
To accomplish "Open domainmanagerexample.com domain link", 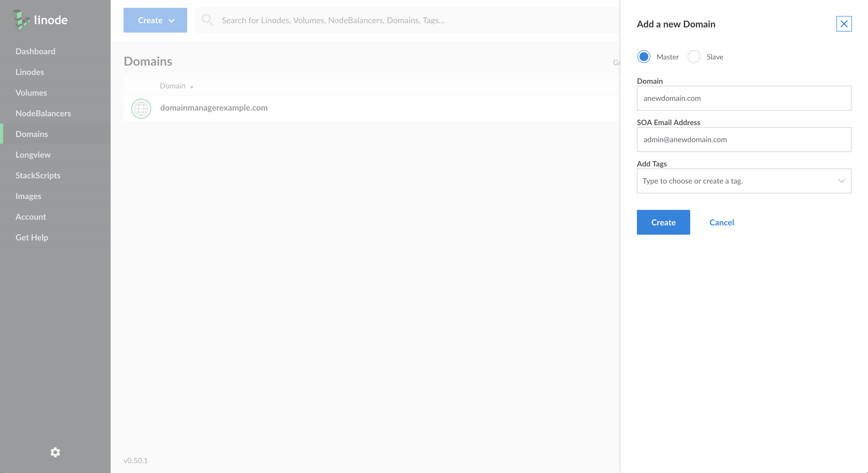I will point(214,108).
